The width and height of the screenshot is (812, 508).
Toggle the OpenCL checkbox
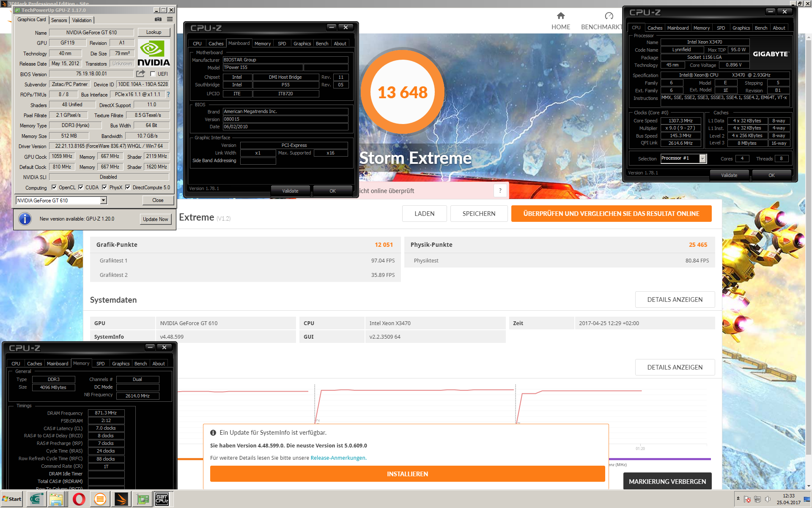tap(54, 187)
